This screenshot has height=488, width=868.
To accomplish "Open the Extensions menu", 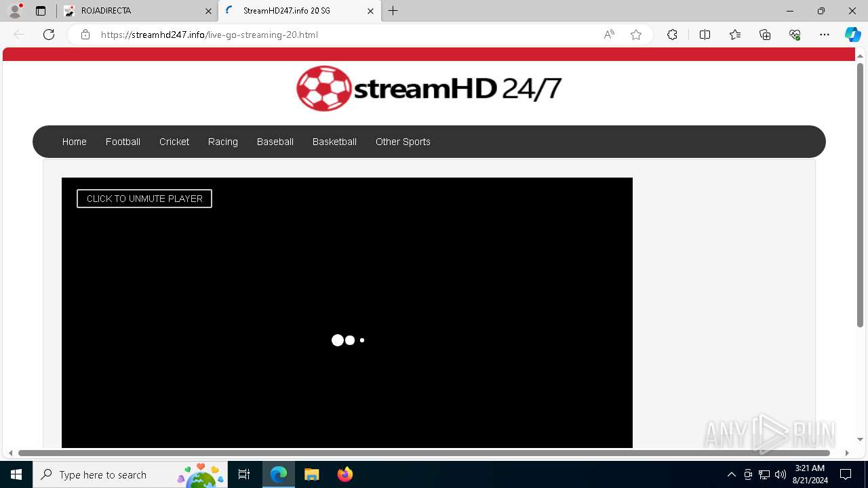I will (x=672, y=35).
